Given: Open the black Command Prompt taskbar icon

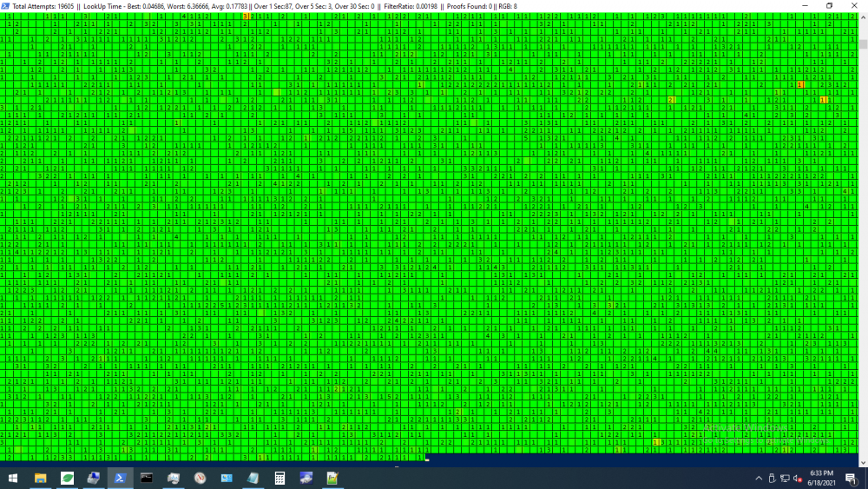Looking at the screenshot, I should tap(147, 478).
